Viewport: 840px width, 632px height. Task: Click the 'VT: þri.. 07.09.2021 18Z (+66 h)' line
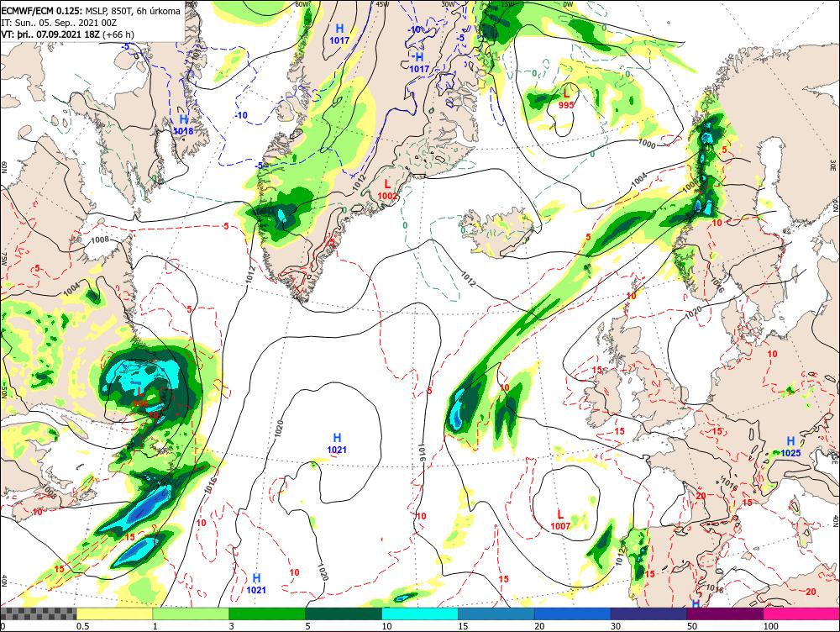[x=67, y=34]
